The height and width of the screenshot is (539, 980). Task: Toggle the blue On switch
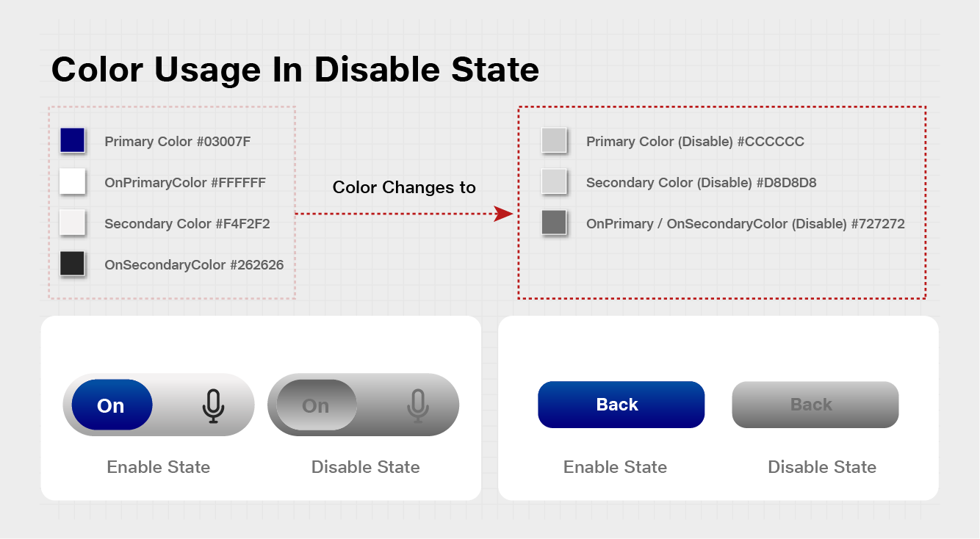click(112, 405)
